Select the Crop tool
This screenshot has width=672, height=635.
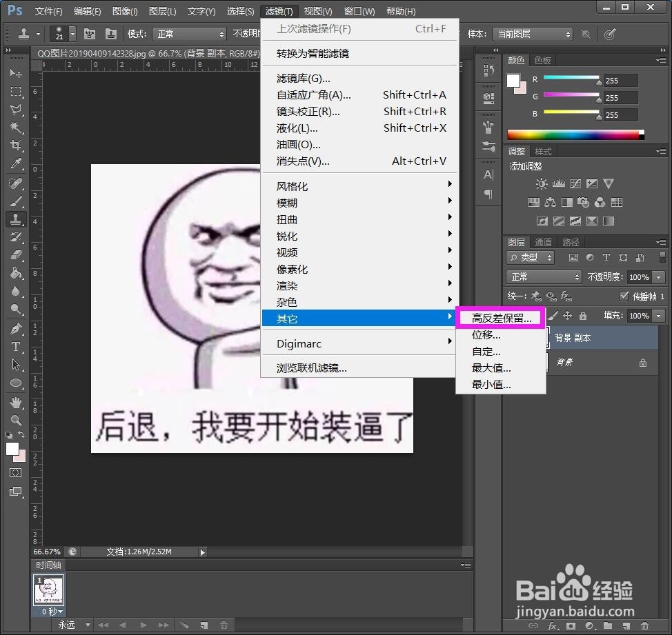[x=16, y=146]
